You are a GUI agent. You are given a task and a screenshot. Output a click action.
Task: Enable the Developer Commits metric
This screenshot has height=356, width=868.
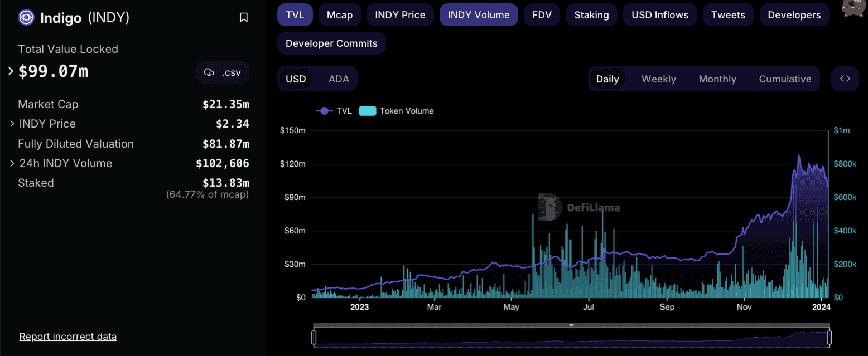coord(331,43)
